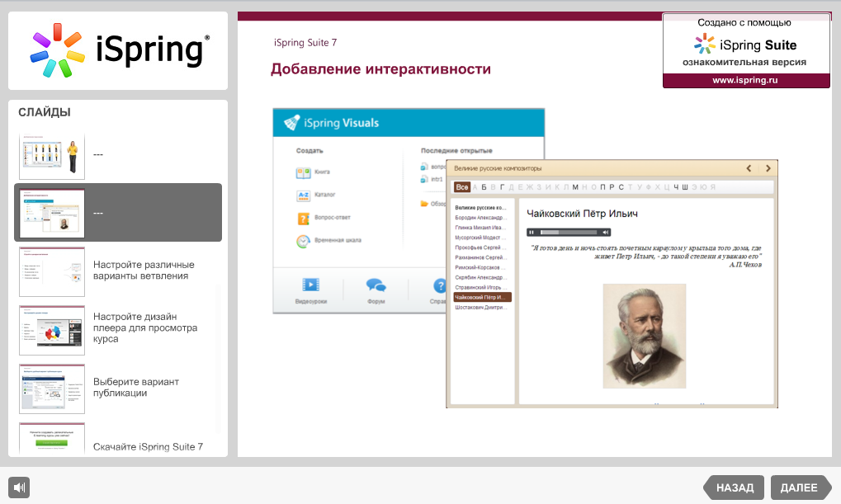Click the volume icon in the audio player
Viewport: 841px width, 504px height.
[x=605, y=232]
